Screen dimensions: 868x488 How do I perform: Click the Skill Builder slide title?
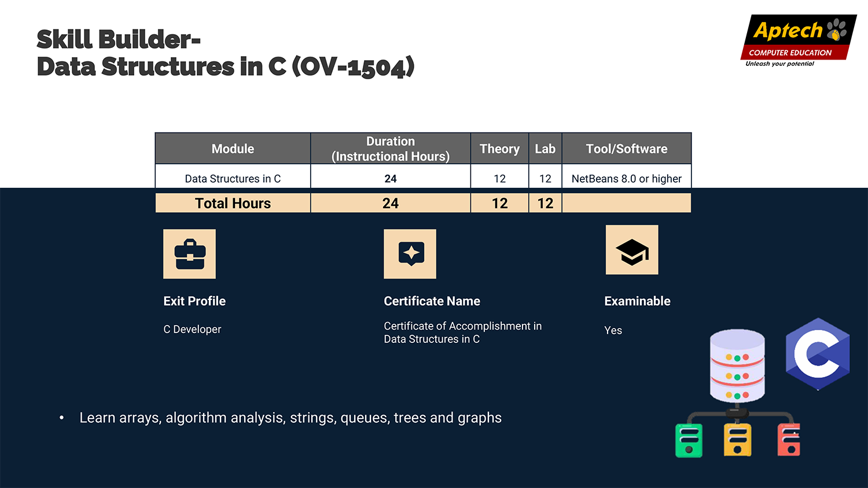[225, 53]
